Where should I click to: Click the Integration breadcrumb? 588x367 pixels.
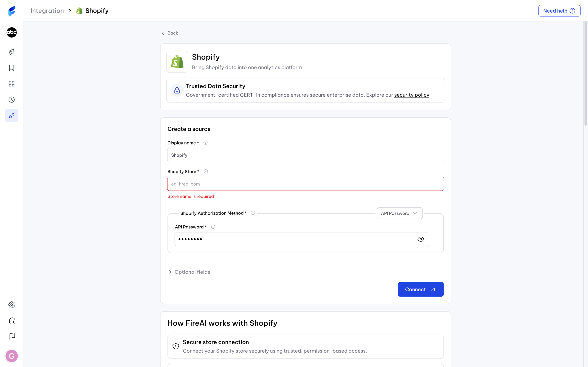pyautogui.click(x=47, y=11)
